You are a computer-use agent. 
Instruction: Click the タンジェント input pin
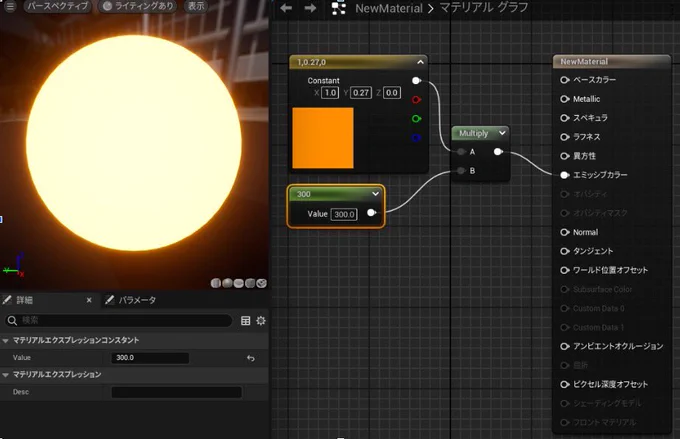coord(564,251)
